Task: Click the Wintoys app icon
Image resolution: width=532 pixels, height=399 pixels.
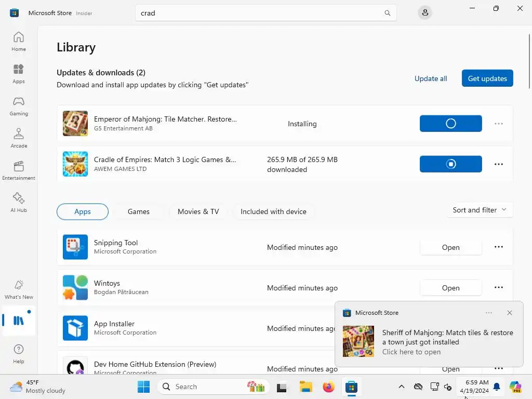Action: point(75,287)
